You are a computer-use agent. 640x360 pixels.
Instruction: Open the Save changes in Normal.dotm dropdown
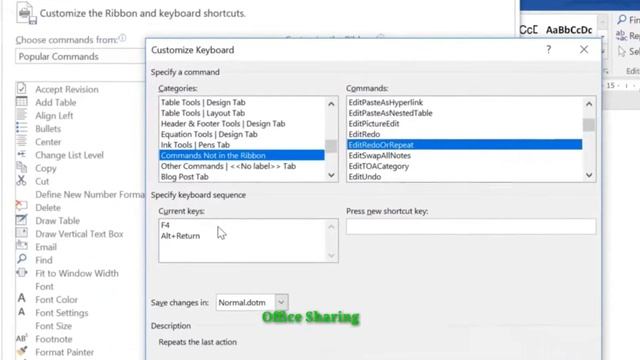coord(281,302)
